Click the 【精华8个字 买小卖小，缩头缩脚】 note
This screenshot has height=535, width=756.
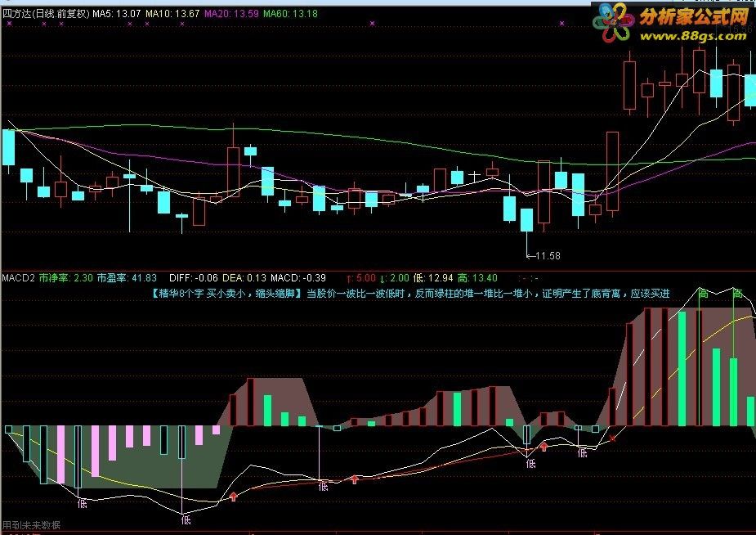point(226,294)
